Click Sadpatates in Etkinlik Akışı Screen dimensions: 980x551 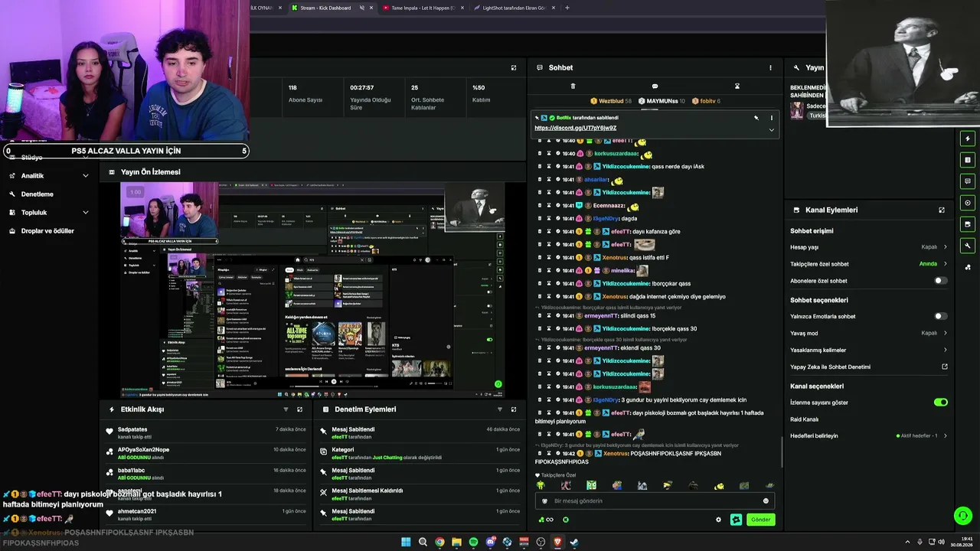pos(132,429)
